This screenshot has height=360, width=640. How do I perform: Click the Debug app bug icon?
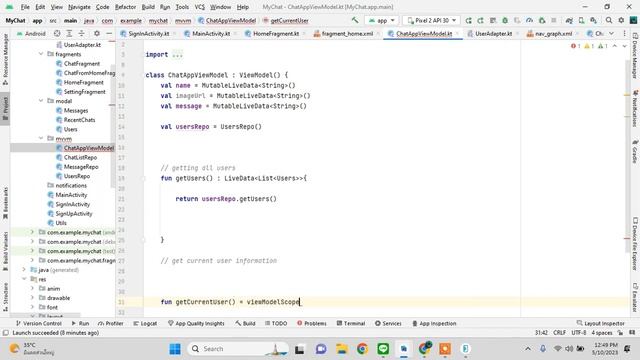click(x=505, y=20)
